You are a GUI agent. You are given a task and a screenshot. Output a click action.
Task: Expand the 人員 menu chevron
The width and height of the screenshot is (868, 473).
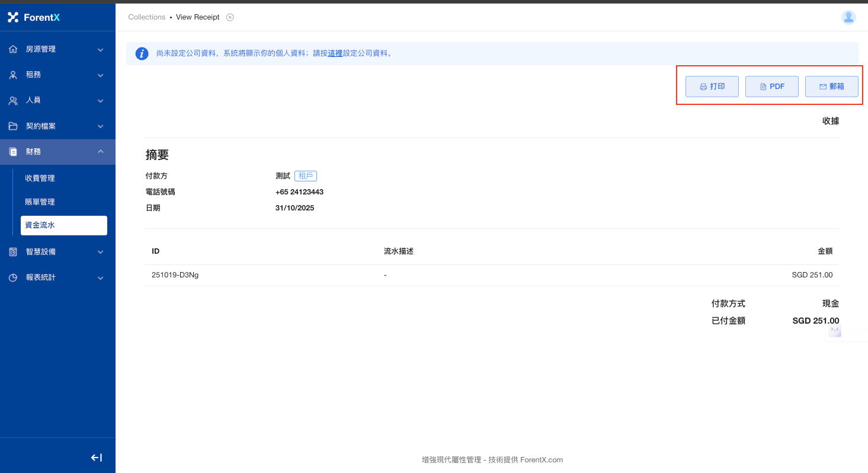pyautogui.click(x=101, y=101)
